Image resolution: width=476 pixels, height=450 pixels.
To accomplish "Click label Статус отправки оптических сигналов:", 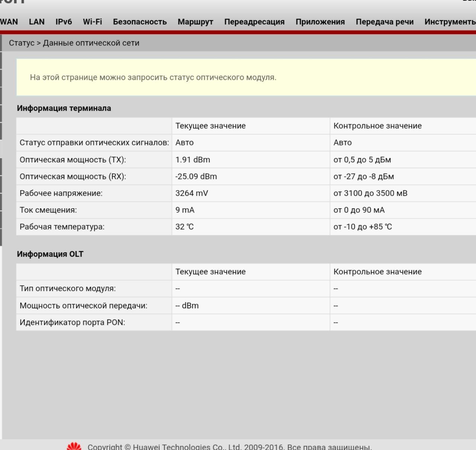I will 94,142.
